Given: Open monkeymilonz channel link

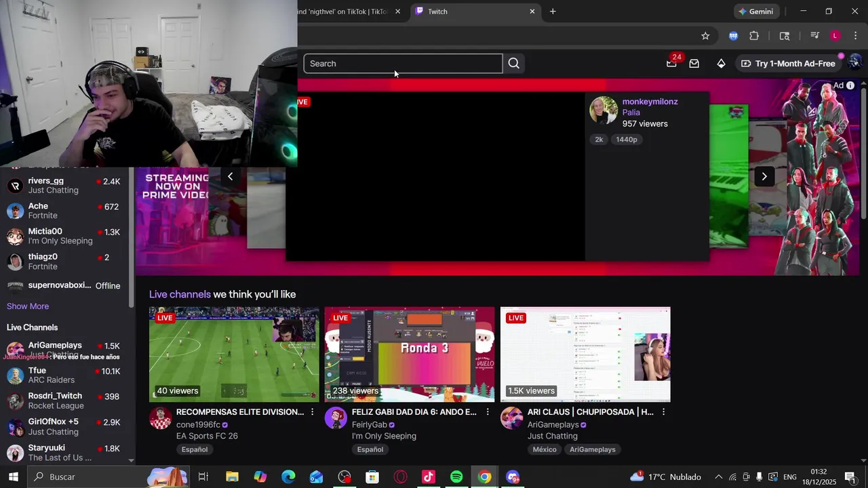Looking at the screenshot, I should point(650,102).
